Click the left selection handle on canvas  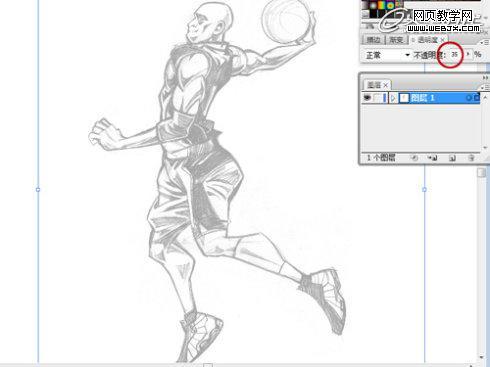coord(38,190)
